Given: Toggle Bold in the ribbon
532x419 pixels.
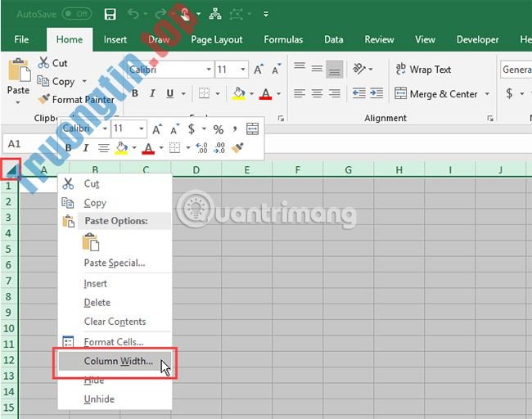Looking at the screenshot, I should click(135, 93).
